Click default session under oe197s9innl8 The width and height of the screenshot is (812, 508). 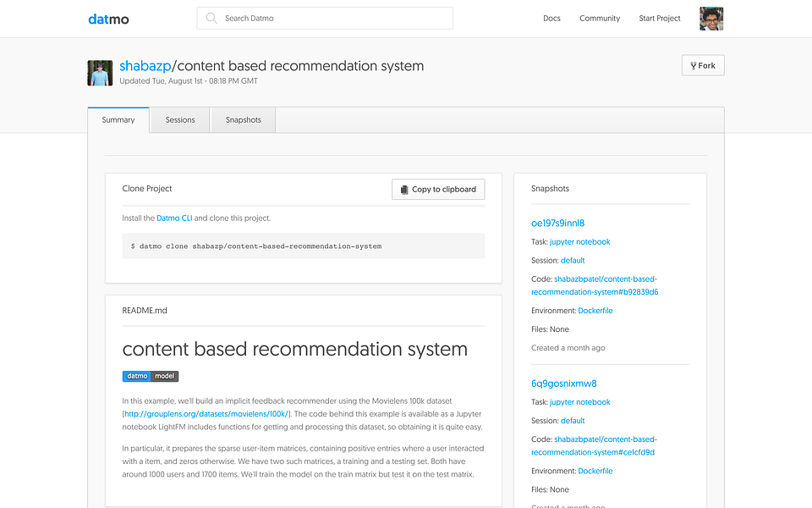(x=573, y=260)
